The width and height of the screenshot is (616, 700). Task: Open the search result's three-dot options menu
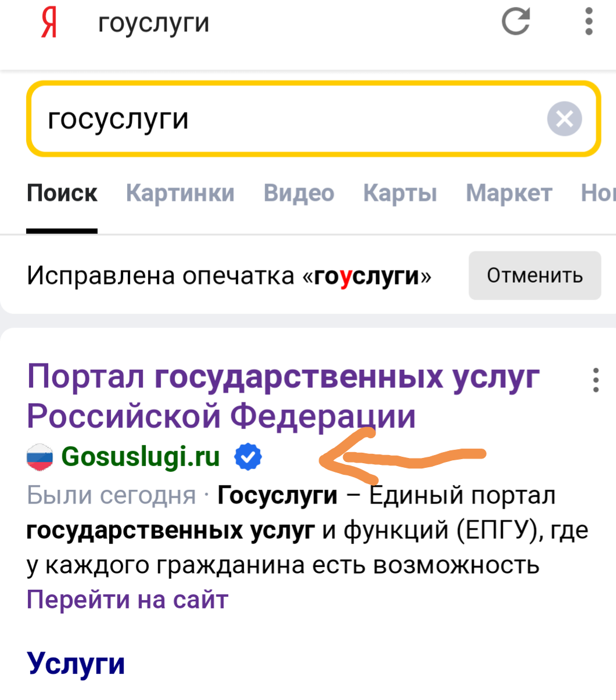[596, 380]
